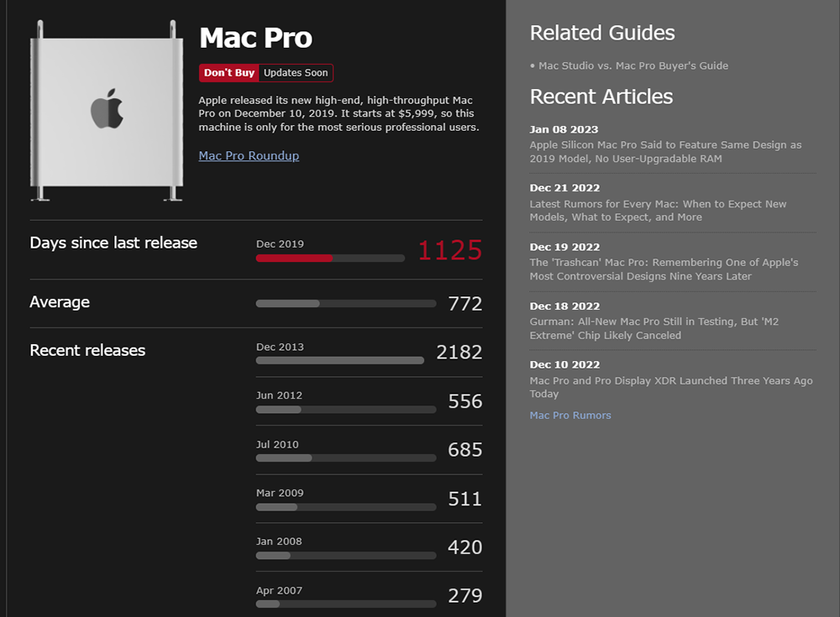Click the 2182 days value
The height and width of the screenshot is (617, 840).
tap(459, 353)
